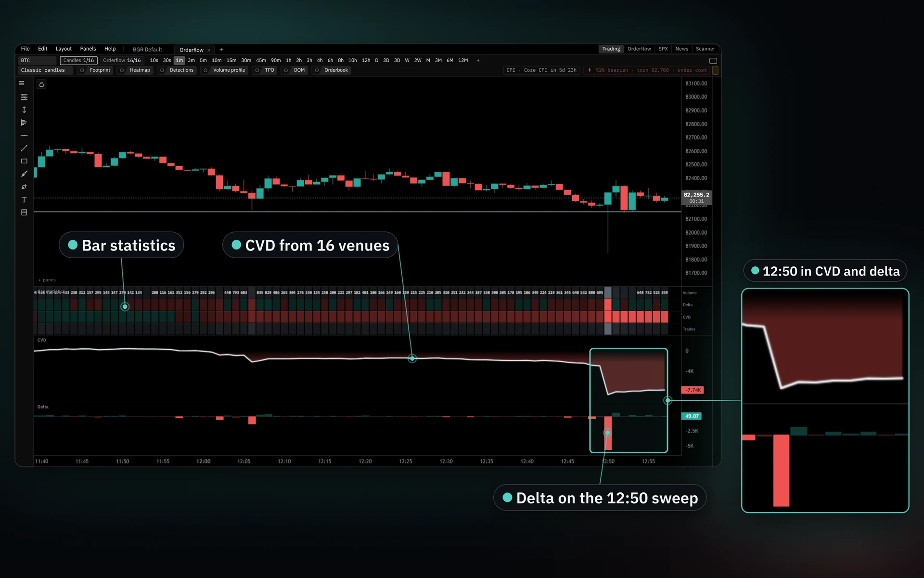
Task: Close the Orderflow layout tab
Action: [209, 50]
